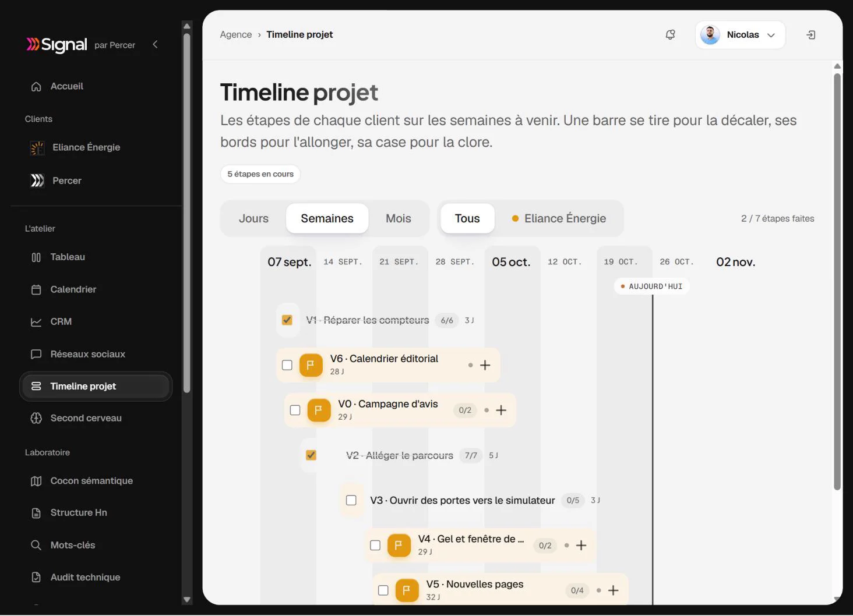Switch to the Jours view tab
The image size is (853, 616).
pos(253,218)
